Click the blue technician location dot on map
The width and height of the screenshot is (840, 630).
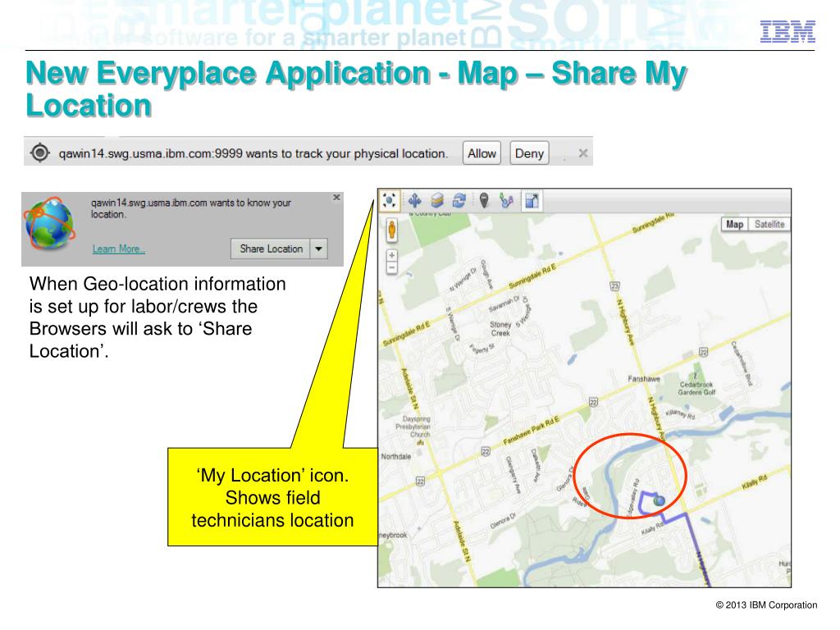click(660, 501)
